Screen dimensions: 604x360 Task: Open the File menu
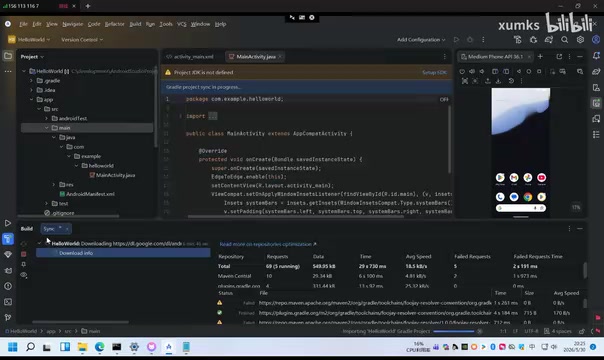23,24
